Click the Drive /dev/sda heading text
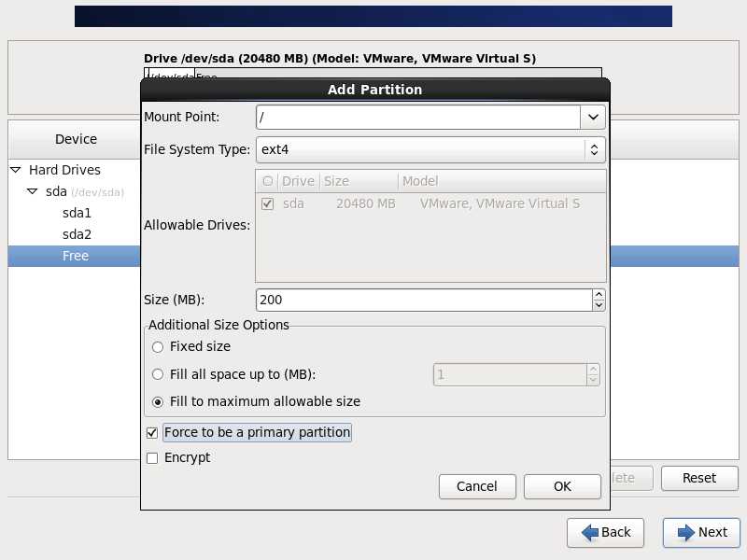This screenshot has width=747, height=560. click(x=340, y=59)
